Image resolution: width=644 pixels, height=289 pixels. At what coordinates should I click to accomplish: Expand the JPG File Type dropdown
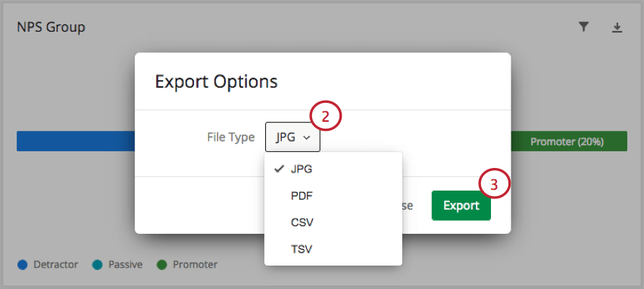point(292,138)
